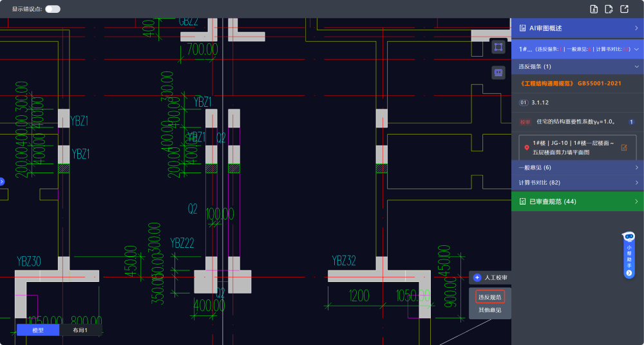Expand the AI审图概述 section
Viewport: 644px width, 345px height.
(636, 28)
